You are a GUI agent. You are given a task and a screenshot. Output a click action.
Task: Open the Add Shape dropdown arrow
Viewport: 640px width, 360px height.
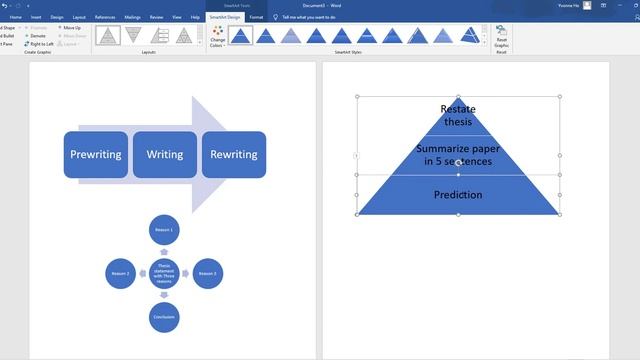click(19, 28)
